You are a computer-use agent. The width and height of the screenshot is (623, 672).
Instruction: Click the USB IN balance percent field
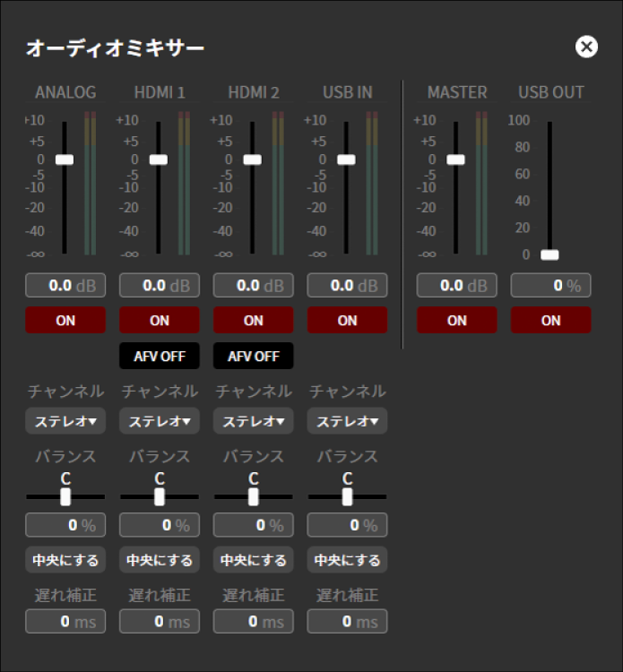pos(347,524)
